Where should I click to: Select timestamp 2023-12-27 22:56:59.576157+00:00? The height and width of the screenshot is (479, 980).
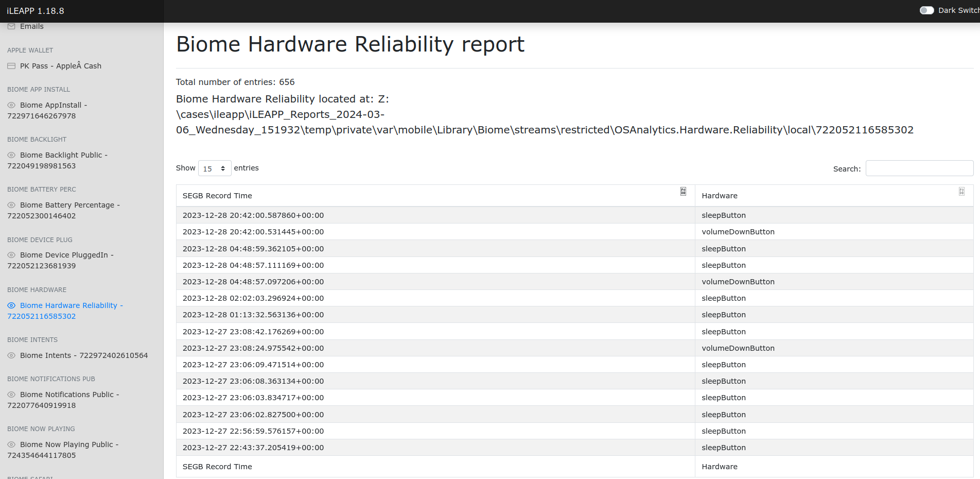[x=253, y=431]
